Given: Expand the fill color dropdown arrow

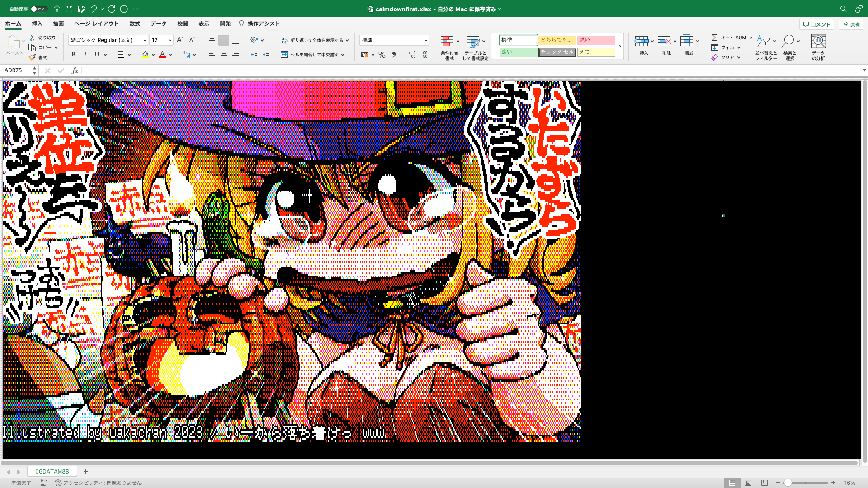Looking at the screenshot, I should (x=153, y=55).
